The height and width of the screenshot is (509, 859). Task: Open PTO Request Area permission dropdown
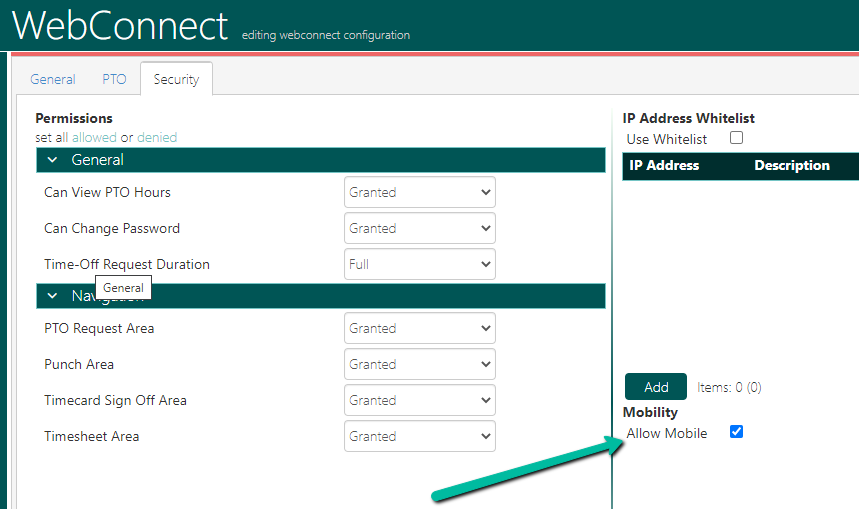420,328
